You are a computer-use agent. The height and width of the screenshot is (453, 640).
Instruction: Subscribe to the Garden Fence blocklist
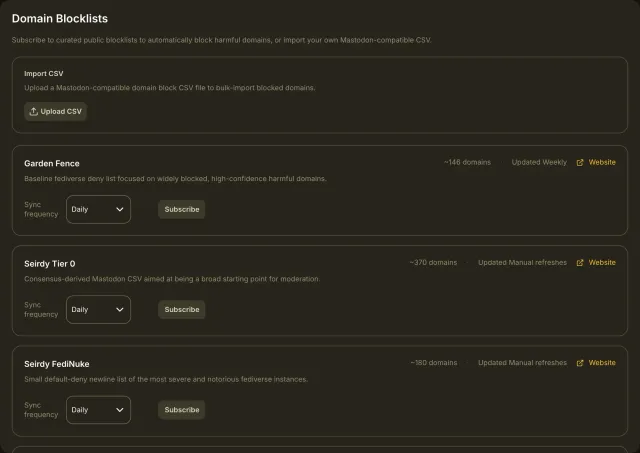click(x=182, y=209)
